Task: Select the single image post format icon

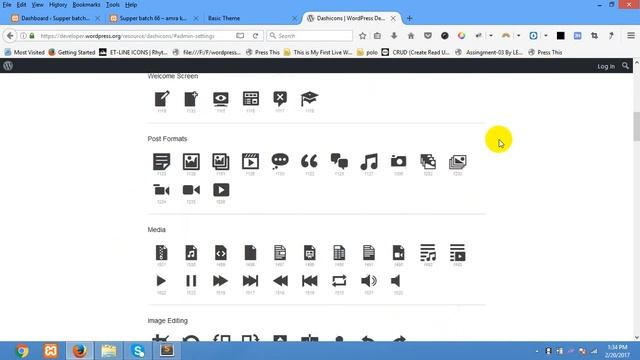Action: coord(191,162)
